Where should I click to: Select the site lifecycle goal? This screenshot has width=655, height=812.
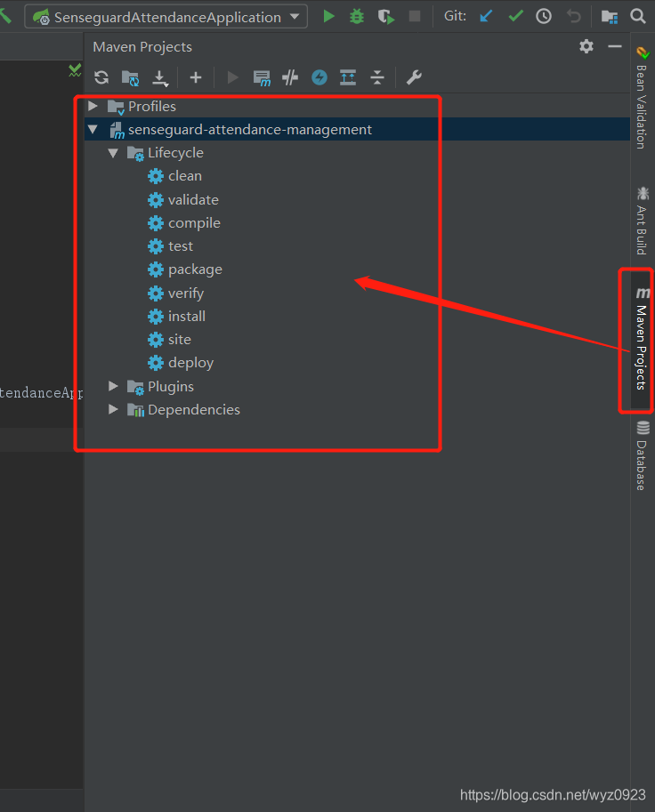[179, 340]
